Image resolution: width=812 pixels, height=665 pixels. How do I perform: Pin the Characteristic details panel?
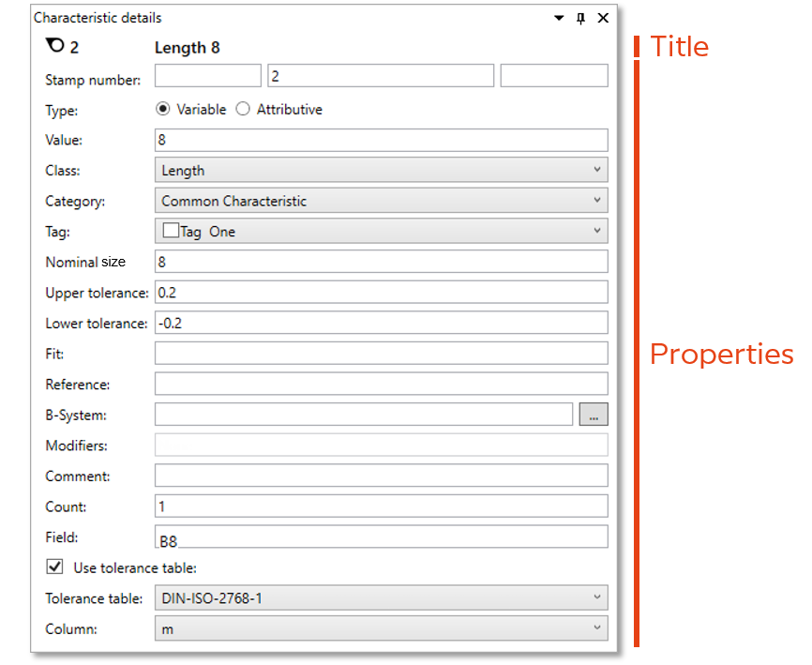point(580,18)
